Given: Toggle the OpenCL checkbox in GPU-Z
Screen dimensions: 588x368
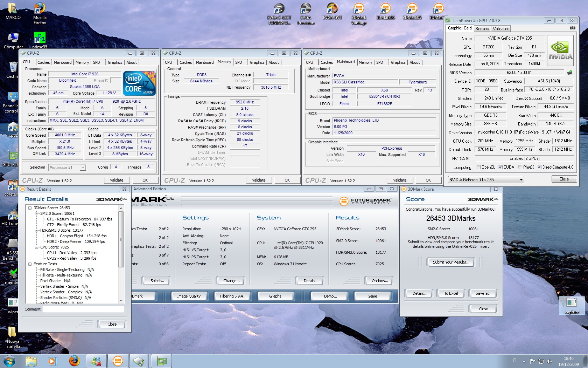Looking at the screenshot, I should [478, 167].
